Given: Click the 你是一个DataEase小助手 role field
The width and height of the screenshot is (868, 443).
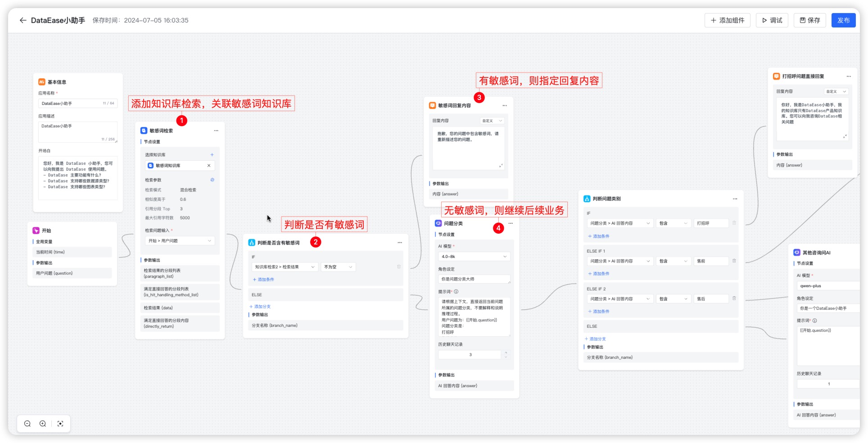Looking at the screenshot, I should 828,308.
